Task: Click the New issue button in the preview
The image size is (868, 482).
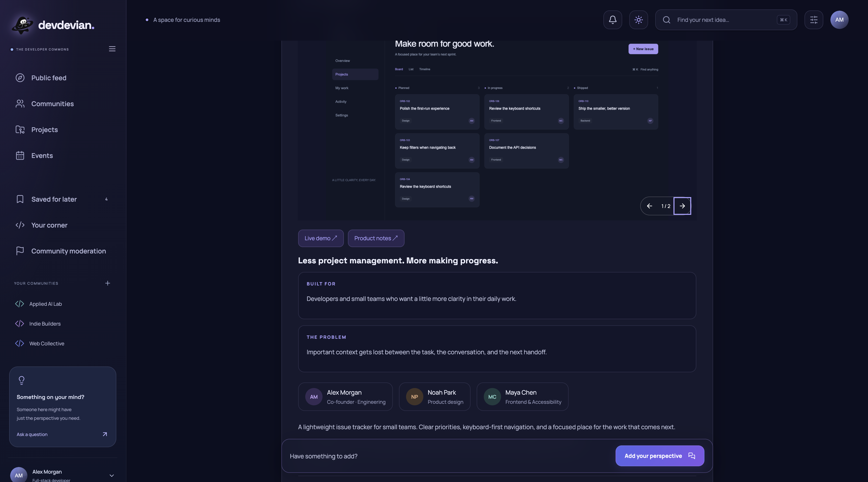Action: [x=643, y=49]
